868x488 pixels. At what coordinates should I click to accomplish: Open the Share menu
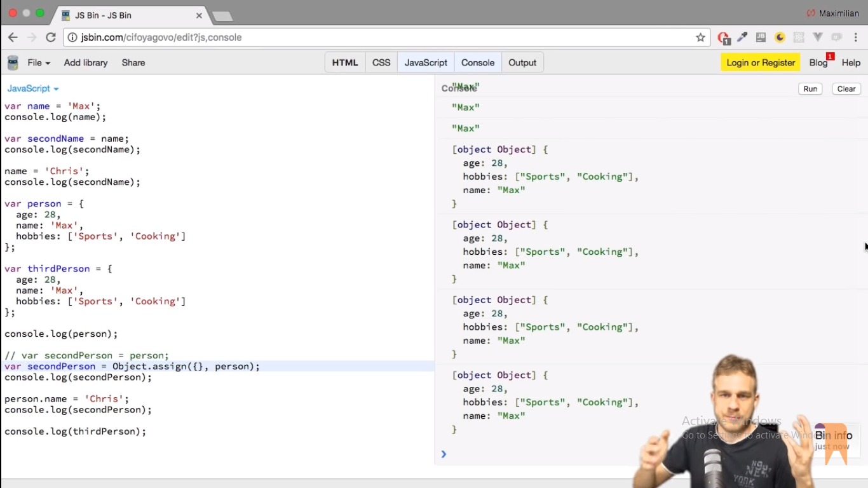coord(133,63)
